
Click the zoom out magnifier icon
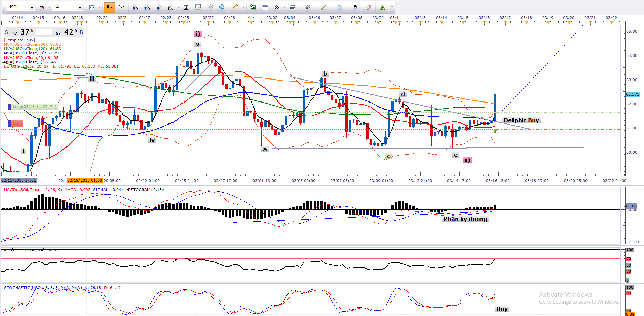pyautogui.click(x=146, y=7)
